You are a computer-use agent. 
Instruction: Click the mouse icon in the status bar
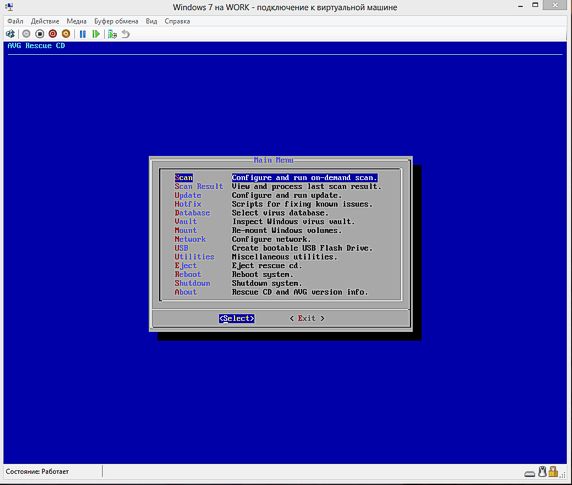(542, 472)
